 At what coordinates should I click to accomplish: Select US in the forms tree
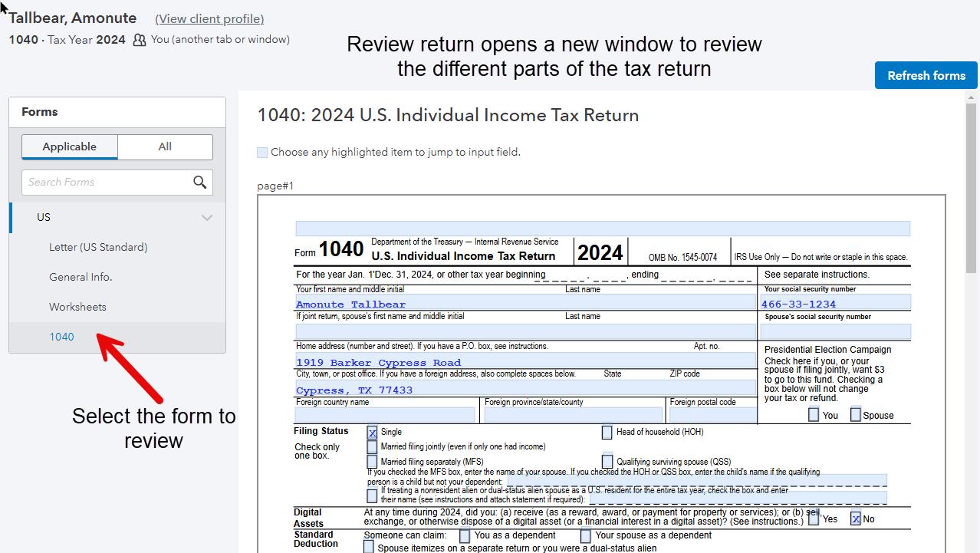coord(44,217)
